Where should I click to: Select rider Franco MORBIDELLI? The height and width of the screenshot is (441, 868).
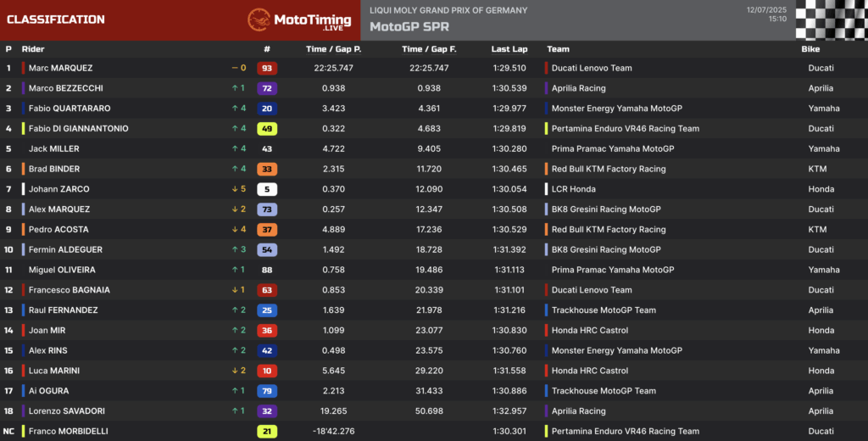[x=69, y=431]
